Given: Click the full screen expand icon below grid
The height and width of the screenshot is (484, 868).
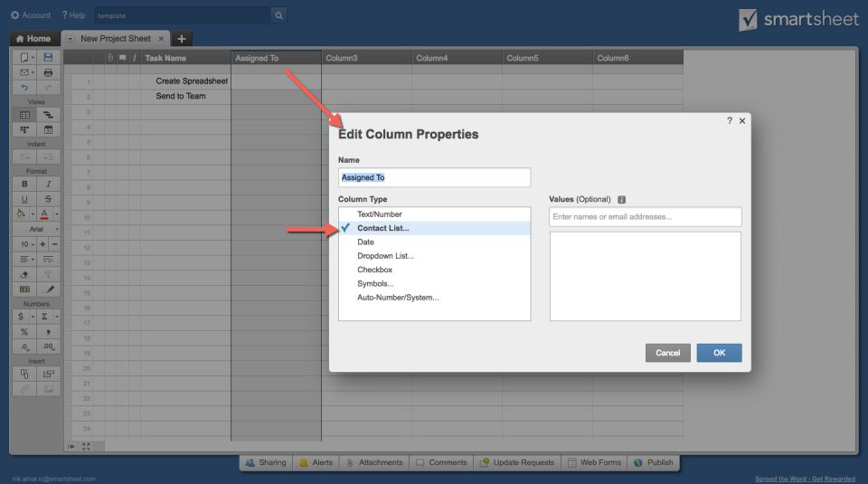Looking at the screenshot, I should 86,446.
